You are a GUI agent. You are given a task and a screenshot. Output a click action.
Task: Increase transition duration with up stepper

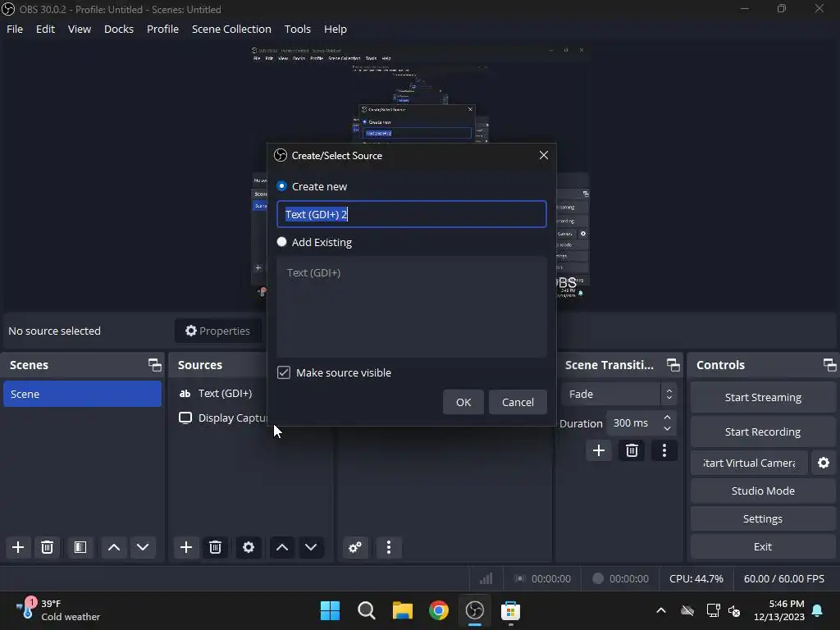click(667, 417)
